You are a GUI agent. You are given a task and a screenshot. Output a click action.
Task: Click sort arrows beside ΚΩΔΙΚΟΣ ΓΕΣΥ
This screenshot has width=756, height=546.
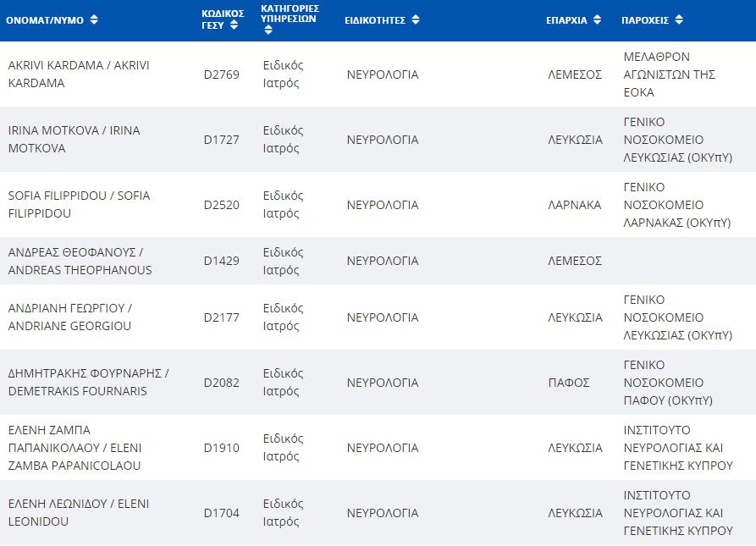pyautogui.click(x=234, y=25)
